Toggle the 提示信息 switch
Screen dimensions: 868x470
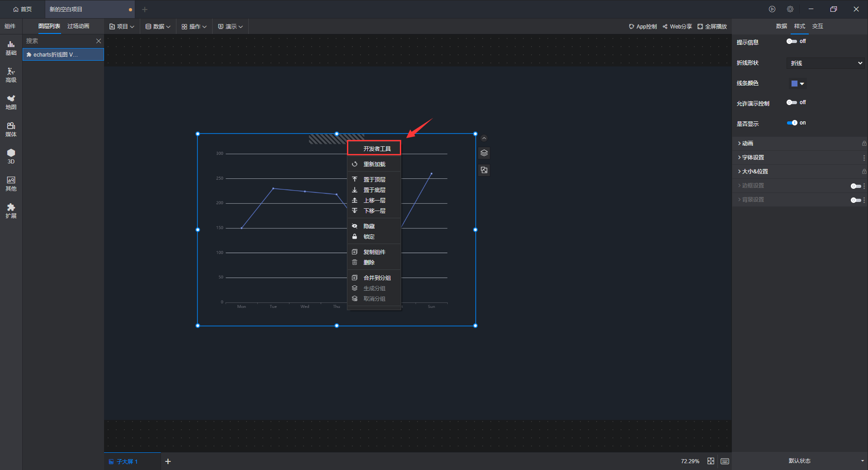click(x=792, y=41)
